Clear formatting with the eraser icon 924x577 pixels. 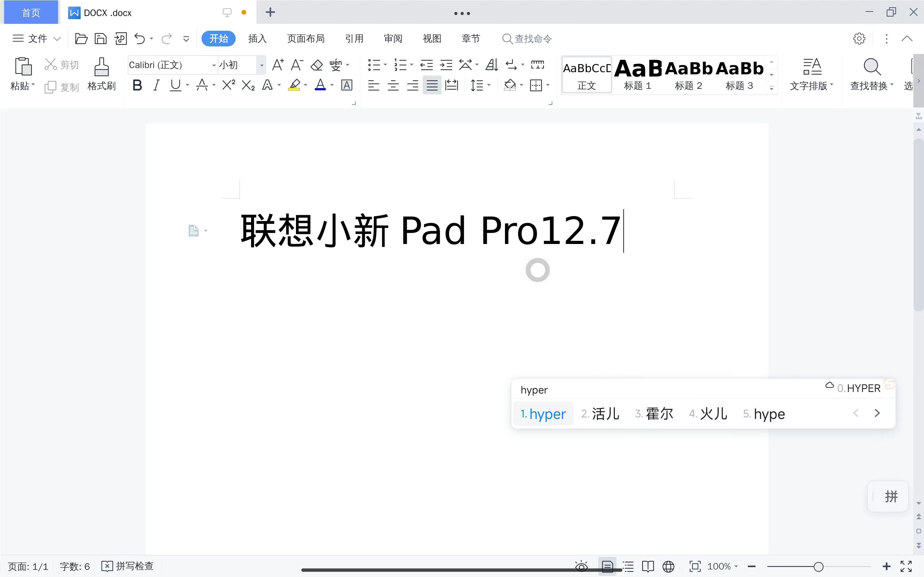(316, 65)
